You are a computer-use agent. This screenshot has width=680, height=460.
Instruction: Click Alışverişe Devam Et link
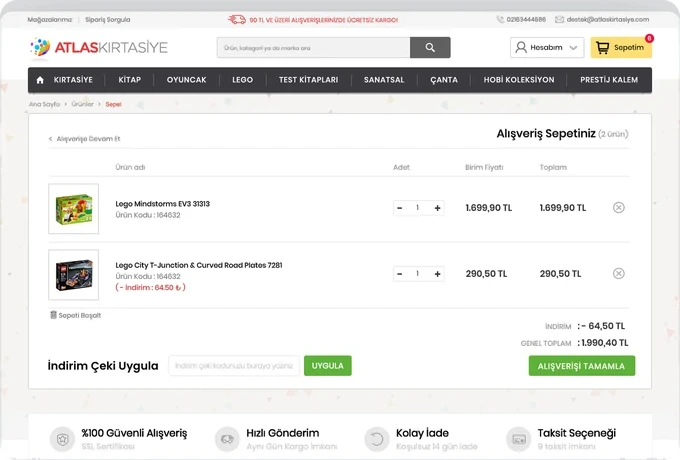point(85,139)
